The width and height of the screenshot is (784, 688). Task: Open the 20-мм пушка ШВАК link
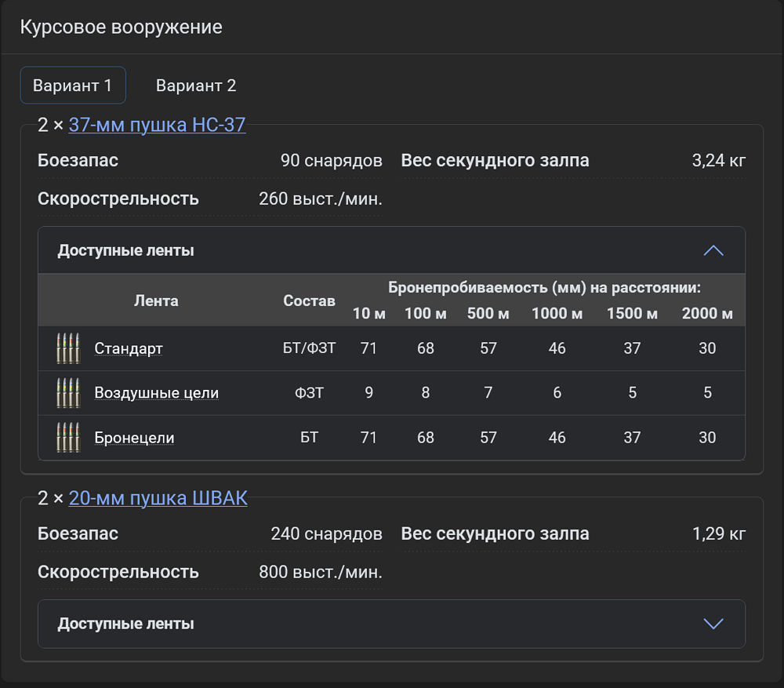click(158, 498)
